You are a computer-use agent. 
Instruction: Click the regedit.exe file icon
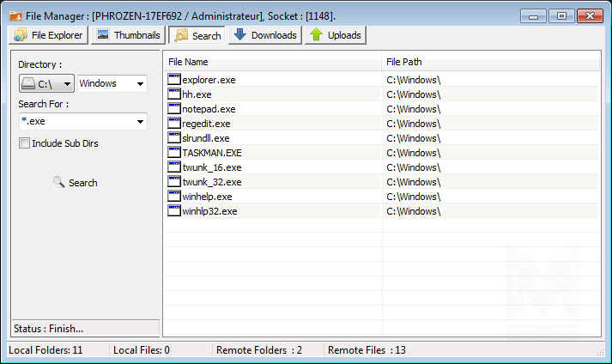coord(174,124)
